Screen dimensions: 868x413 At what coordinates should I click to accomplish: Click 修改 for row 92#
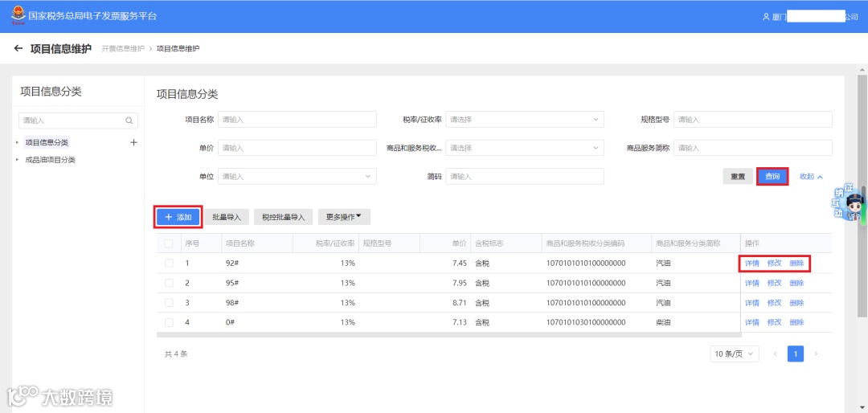point(775,263)
